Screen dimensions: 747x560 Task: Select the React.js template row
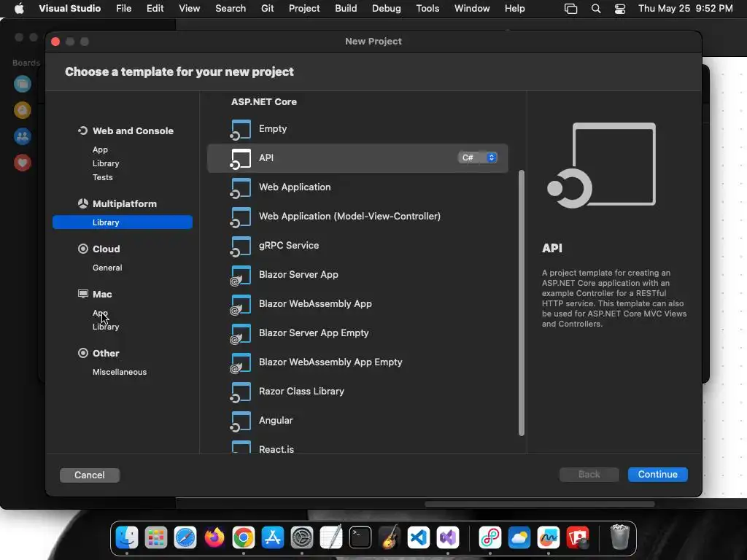coord(357,448)
